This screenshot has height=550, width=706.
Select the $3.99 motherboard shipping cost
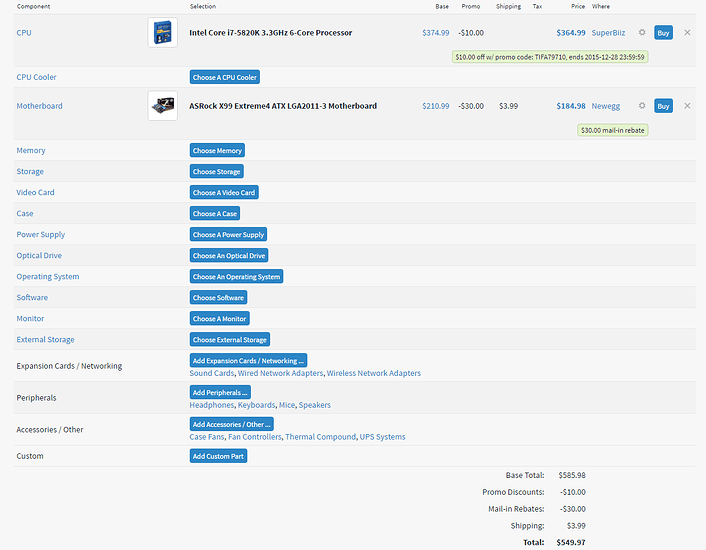click(508, 106)
